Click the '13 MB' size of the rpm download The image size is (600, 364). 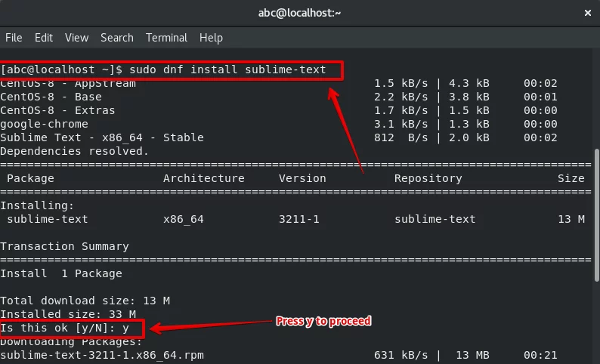(x=472, y=355)
